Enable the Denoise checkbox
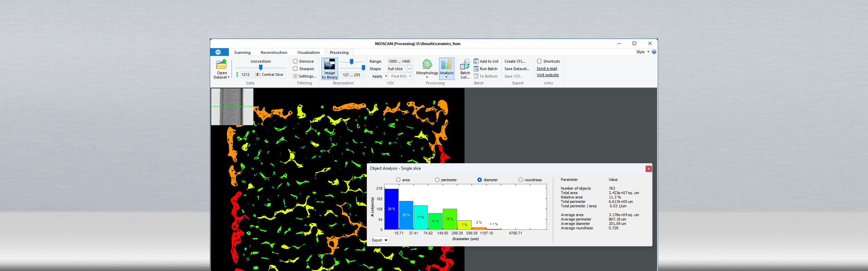Screen dimensions: 868x271 [295, 61]
